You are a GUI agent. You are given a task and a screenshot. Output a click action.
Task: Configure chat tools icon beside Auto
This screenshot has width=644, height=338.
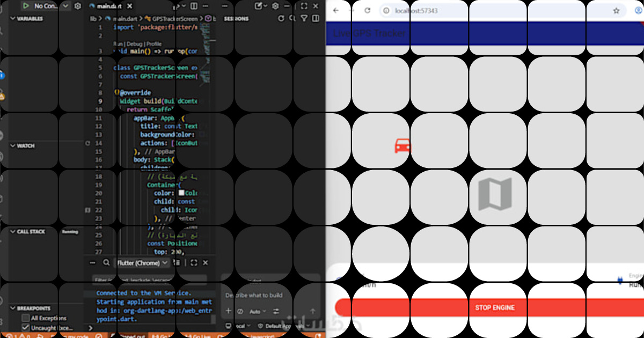tap(276, 311)
